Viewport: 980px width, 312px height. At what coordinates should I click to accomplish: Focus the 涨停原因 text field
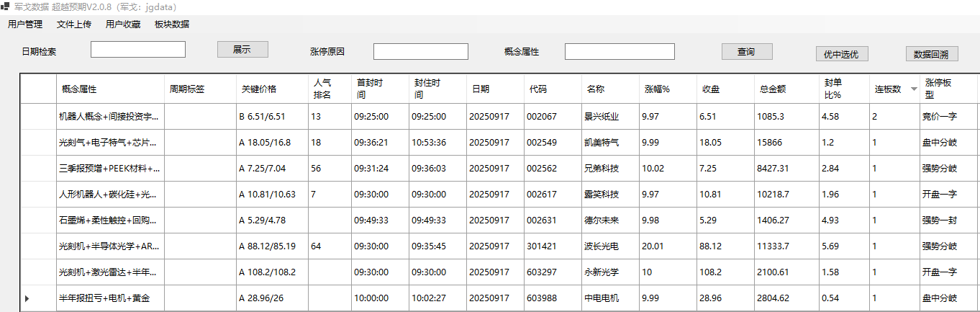point(421,52)
